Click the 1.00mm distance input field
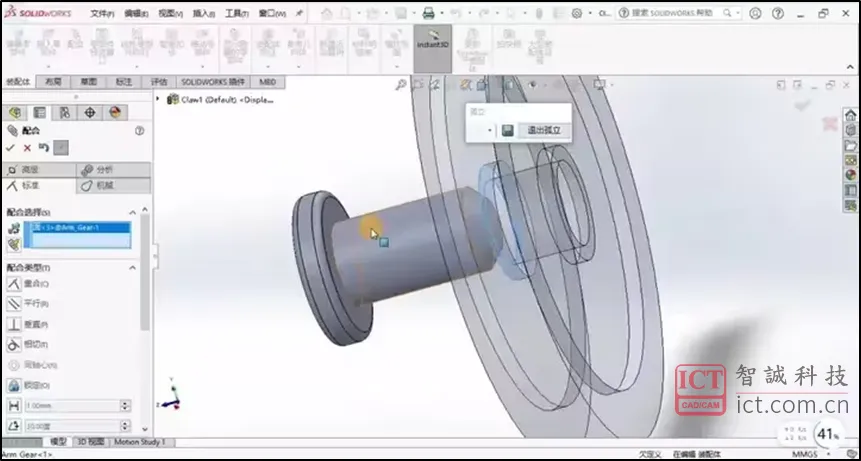This screenshot has height=461, width=861. click(x=71, y=406)
